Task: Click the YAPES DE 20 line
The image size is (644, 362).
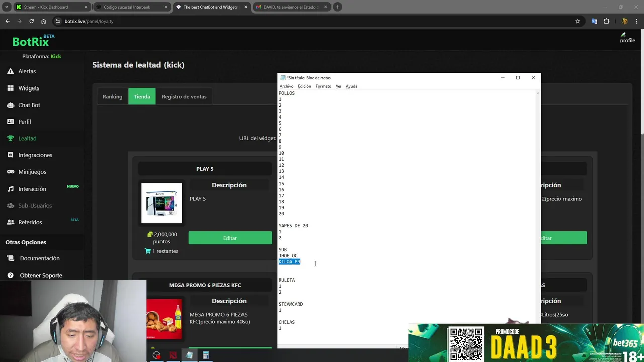Action: (x=293, y=226)
